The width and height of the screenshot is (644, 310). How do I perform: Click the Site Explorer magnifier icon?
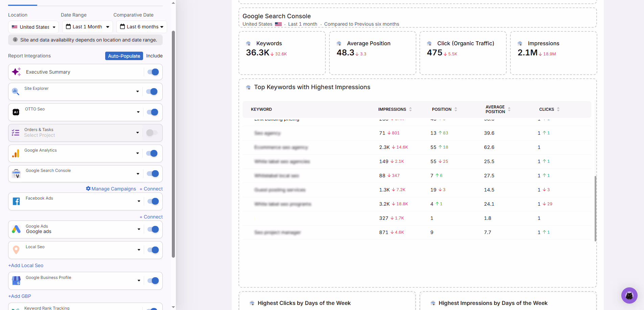tap(16, 92)
